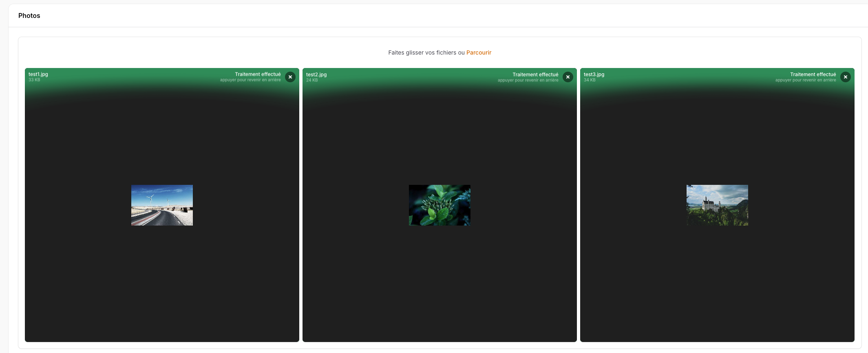Click 'Traitement effectué' status on test1.jpg

click(x=258, y=74)
